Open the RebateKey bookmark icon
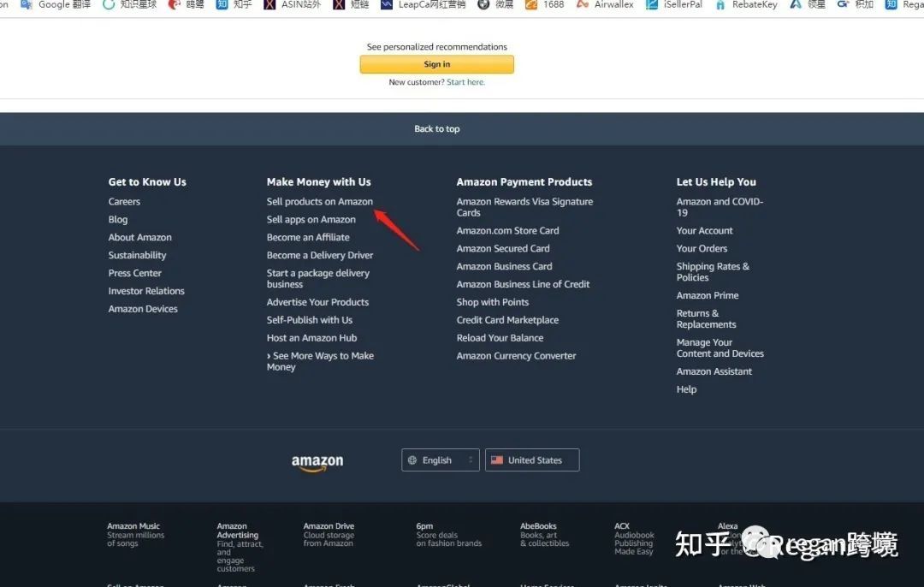Viewport: 924px width, 587px height. coord(720,5)
